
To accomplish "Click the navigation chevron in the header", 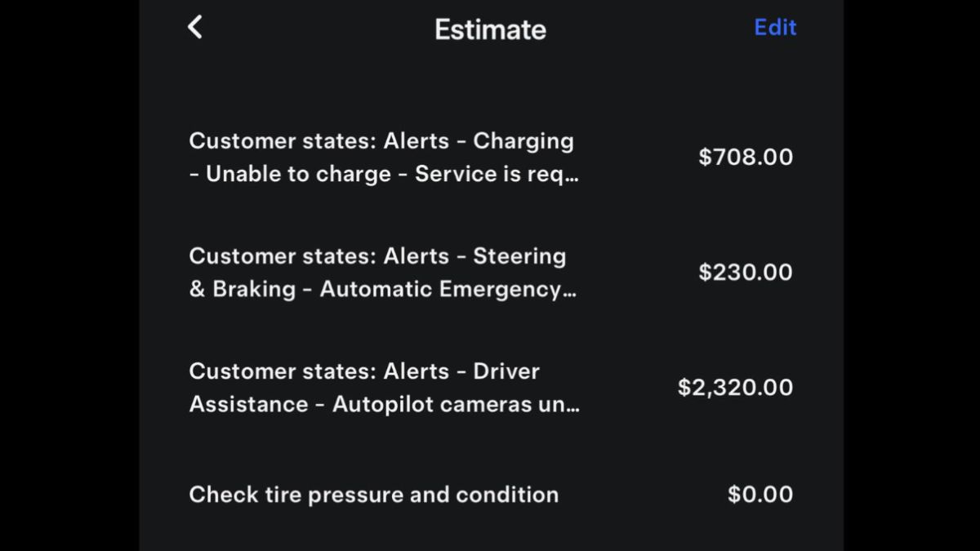I will [x=195, y=27].
